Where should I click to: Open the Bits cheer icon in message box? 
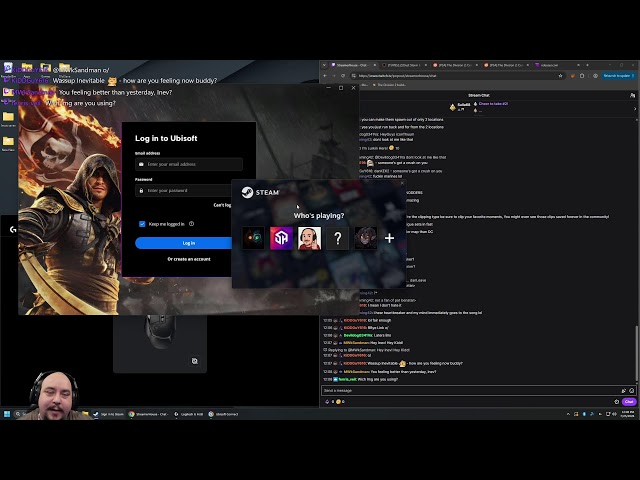pos(623,391)
